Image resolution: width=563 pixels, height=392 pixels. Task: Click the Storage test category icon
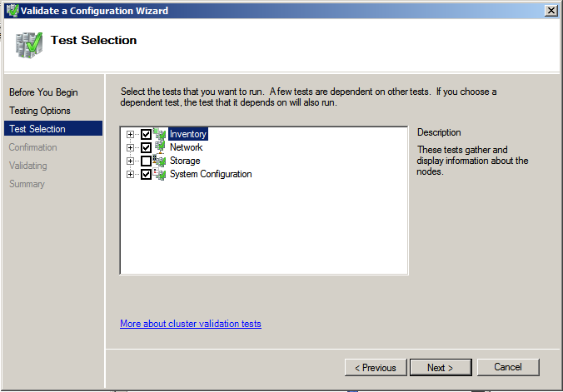[x=160, y=161]
